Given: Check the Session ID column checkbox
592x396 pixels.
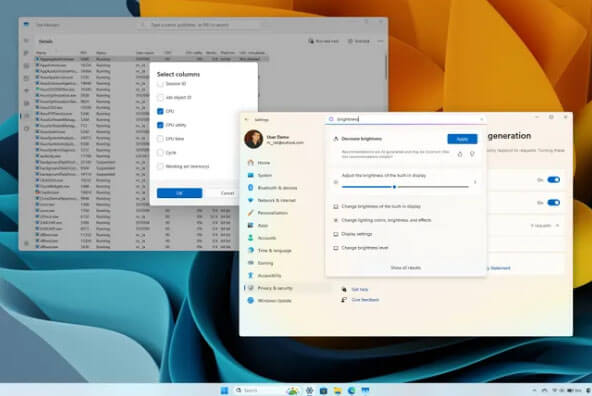Looking at the screenshot, I should pyautogui.click(x=160, y=84).
